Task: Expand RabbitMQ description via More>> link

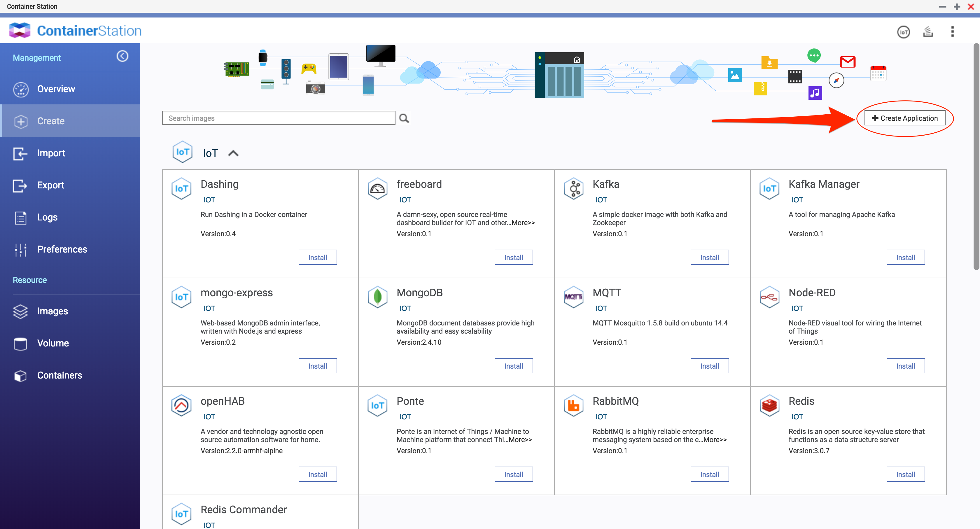Action: coord(715,440)
